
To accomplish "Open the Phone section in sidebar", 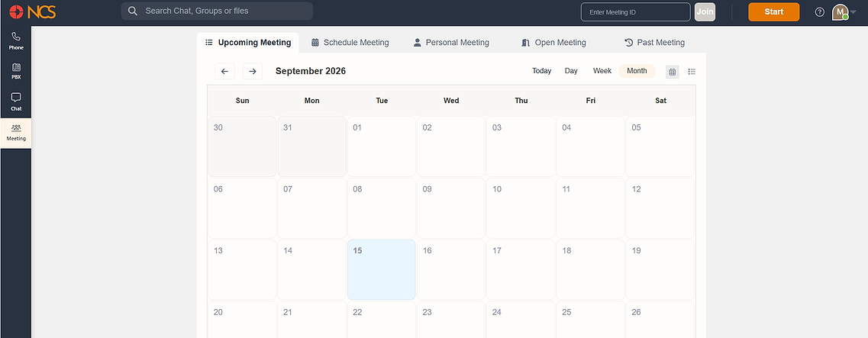I will [x=16, y=41].
